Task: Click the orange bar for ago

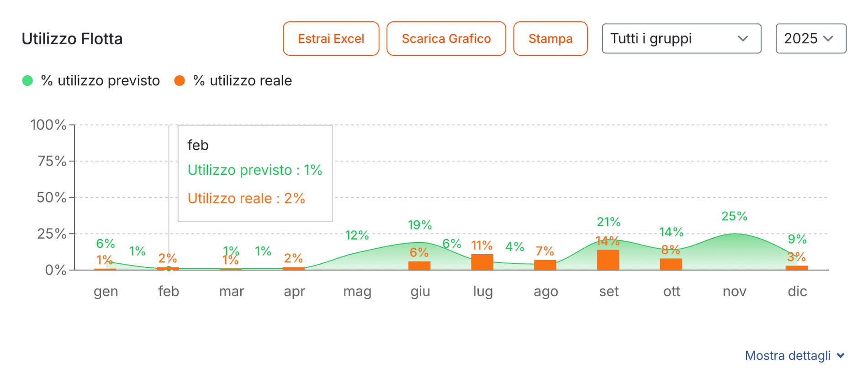Action: pos(545,265)
